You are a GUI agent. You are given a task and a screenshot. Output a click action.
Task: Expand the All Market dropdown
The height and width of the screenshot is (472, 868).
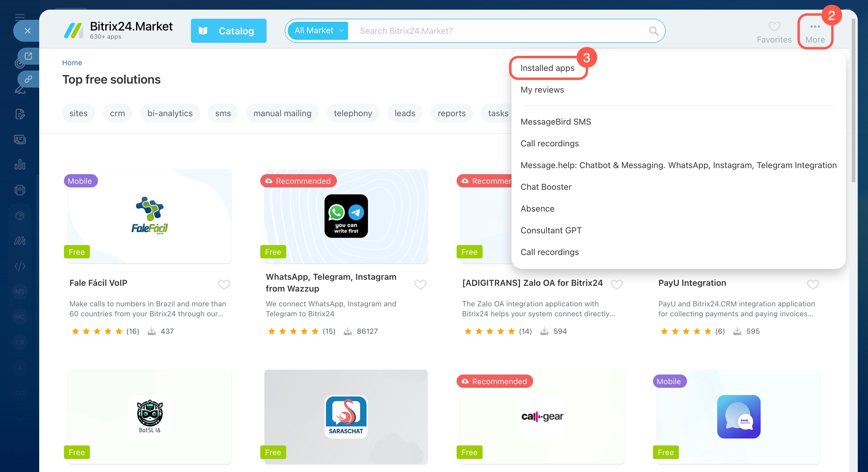pos(318,31)
